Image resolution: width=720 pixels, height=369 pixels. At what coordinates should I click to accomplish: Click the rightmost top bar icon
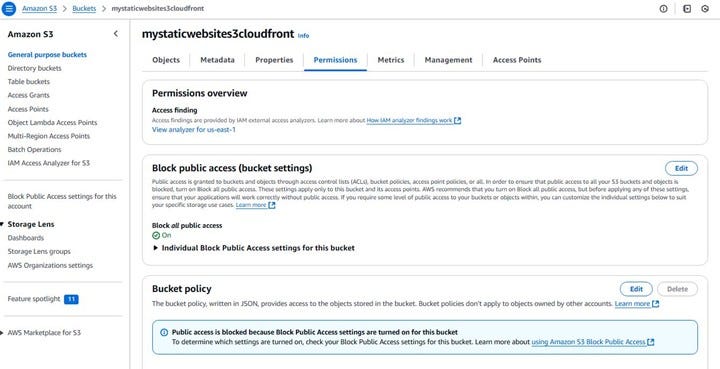705,9
